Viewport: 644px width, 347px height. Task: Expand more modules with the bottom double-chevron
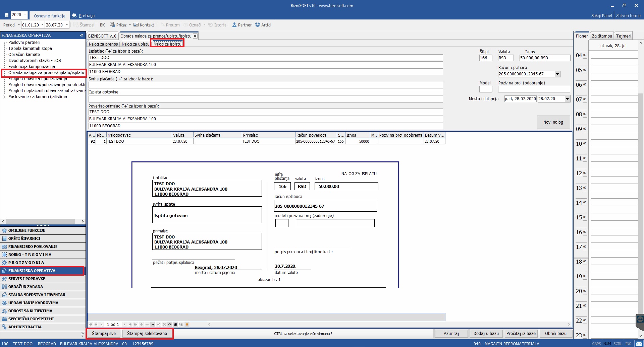82,334
